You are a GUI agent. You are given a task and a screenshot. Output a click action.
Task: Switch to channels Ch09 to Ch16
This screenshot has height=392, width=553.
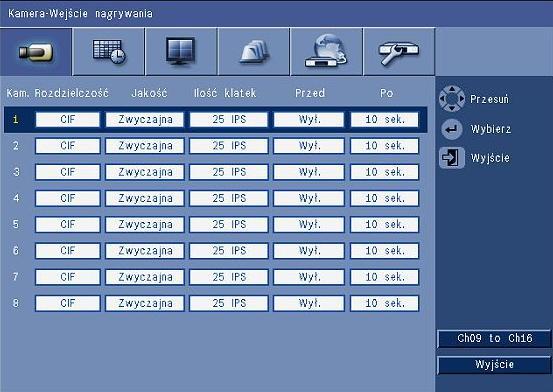pos(494,338)
